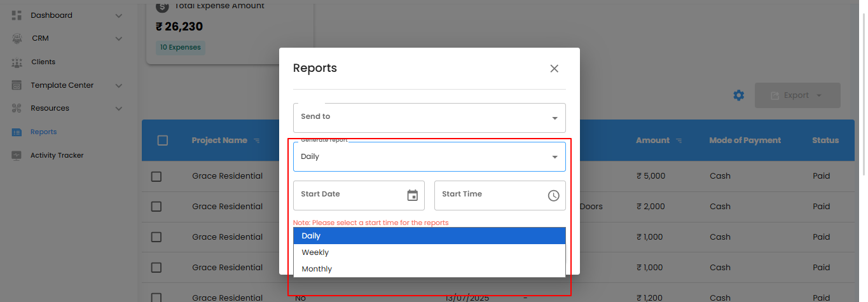Toggle the select-all checkbox in table header
The image size is (868, 302).
coord(162,141)
